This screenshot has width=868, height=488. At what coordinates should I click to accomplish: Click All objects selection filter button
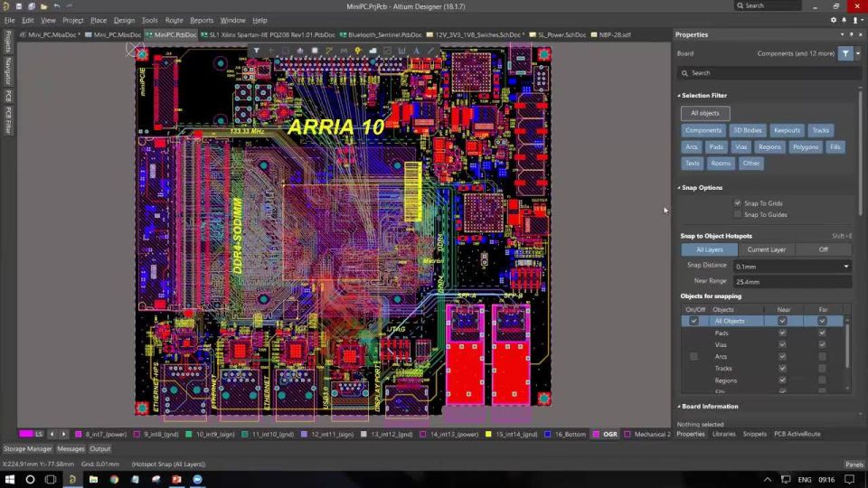pos(705,113)
